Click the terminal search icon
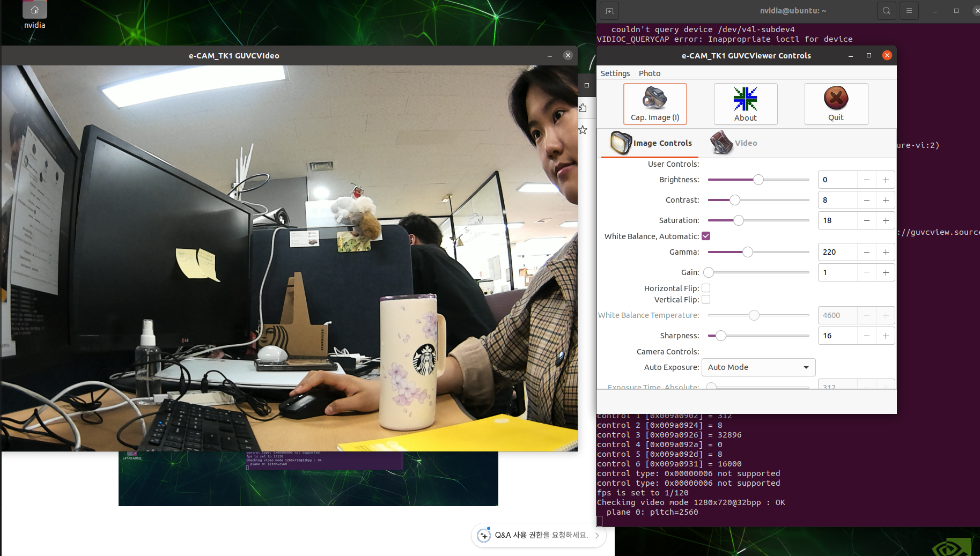The height and width of the screenshot is (556, 980). point(886,11)
